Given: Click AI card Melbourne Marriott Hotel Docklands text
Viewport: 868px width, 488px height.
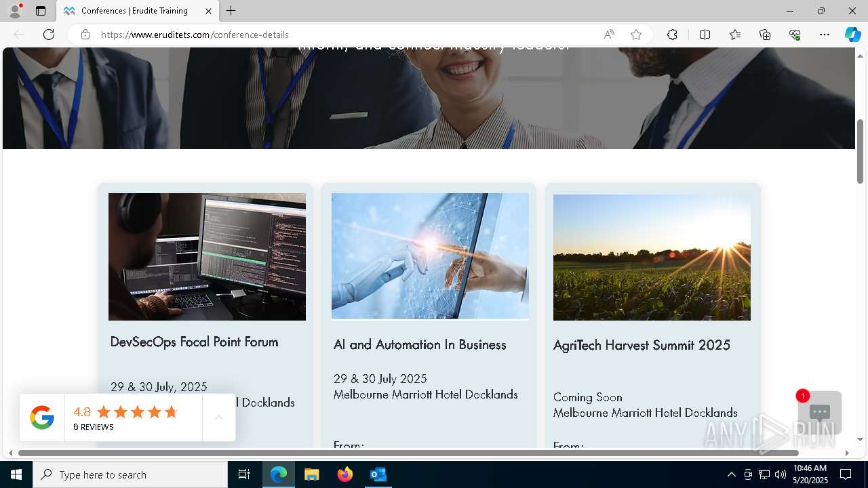Looking at the screenshot, I should (x=425, y=394).
